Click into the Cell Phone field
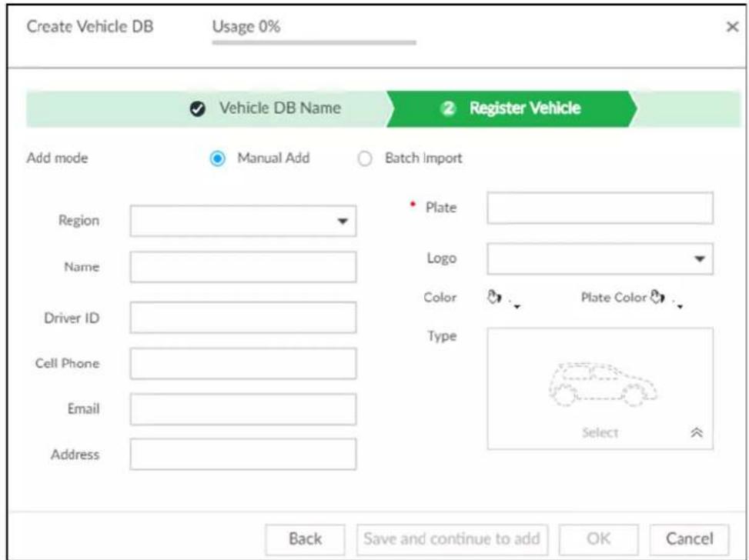The image size is (749, 560). click(243, 363)
